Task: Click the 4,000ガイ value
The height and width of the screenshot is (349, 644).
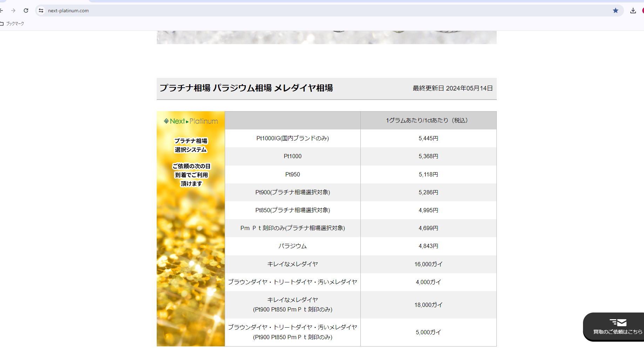Action: click(x=428, y=282)
